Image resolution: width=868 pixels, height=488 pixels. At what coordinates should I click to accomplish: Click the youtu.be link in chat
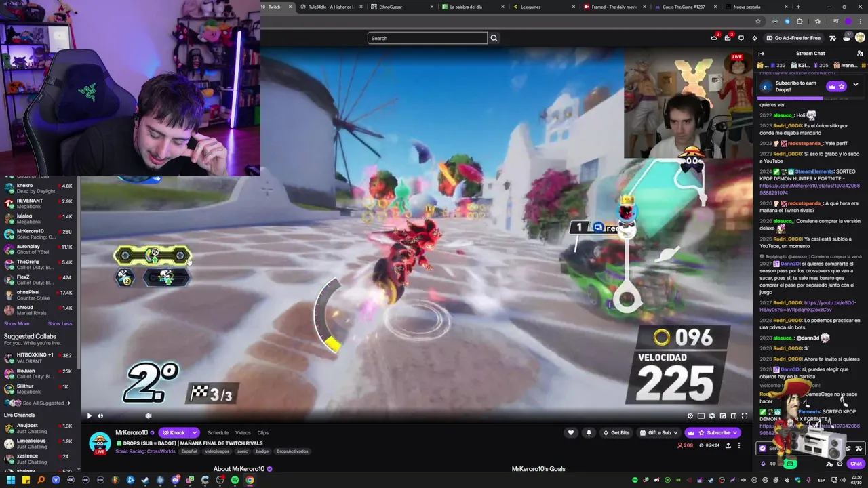[808, 306]
